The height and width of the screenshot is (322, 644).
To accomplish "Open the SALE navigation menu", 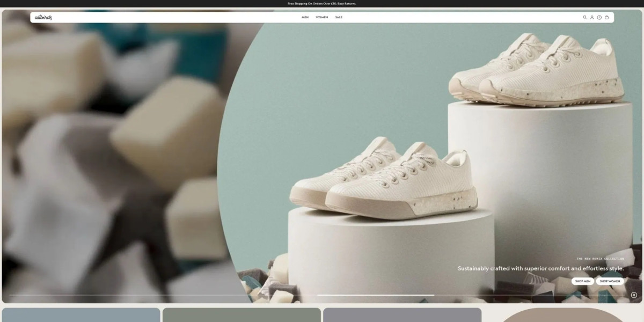I will [x=339, y=17].
